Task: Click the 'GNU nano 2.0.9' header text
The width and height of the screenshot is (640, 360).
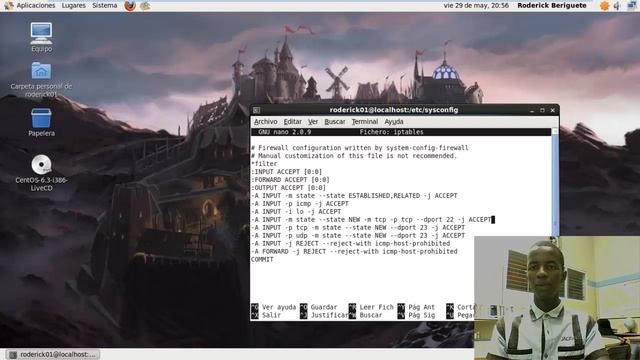Action: (x=284, y=132)
